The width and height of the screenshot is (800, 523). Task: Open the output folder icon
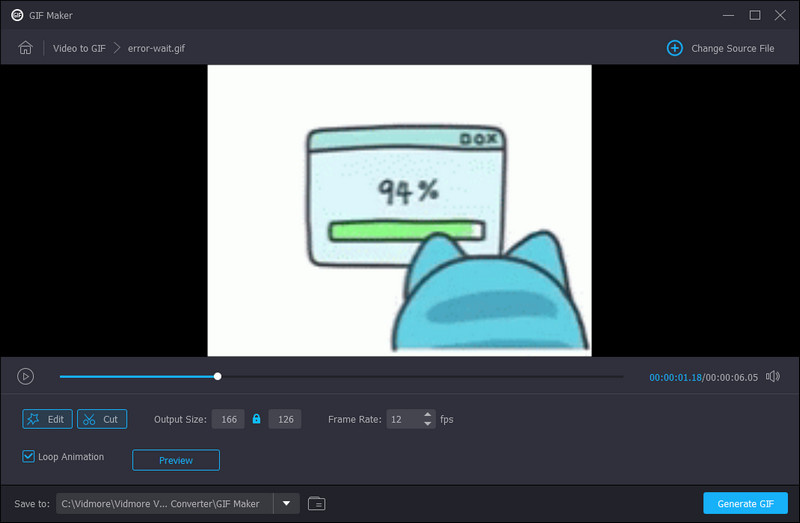pyautogui.click(x=316, y=504)
